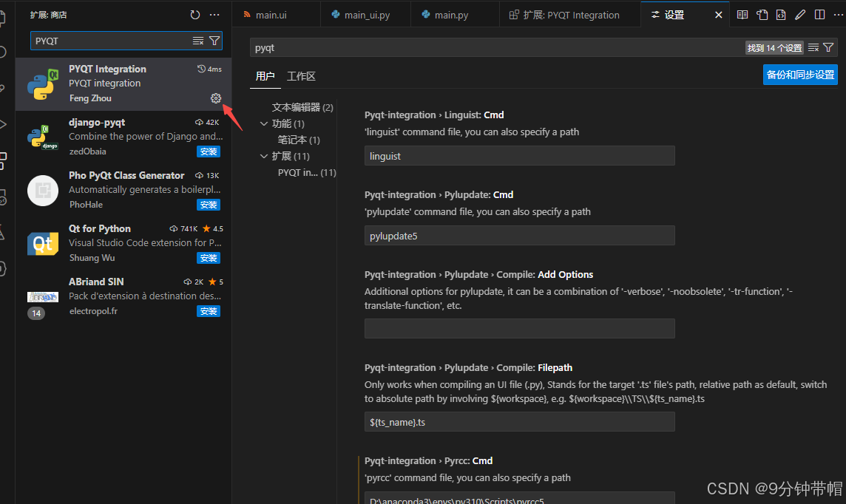Click the 'ABriand SIN' extension title
The width and height of the screenshot is (846, 504).
96,282
